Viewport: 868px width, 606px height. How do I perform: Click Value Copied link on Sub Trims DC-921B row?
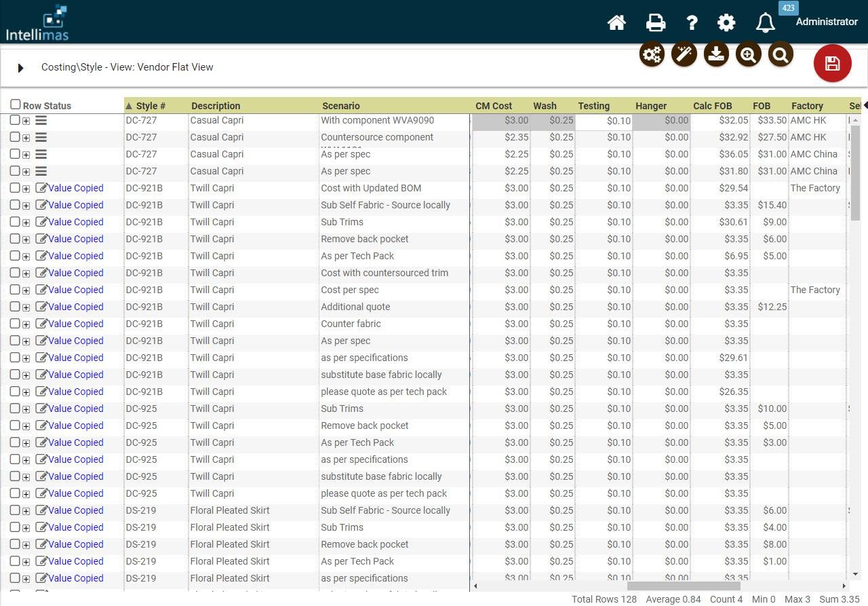coord(75,222)
